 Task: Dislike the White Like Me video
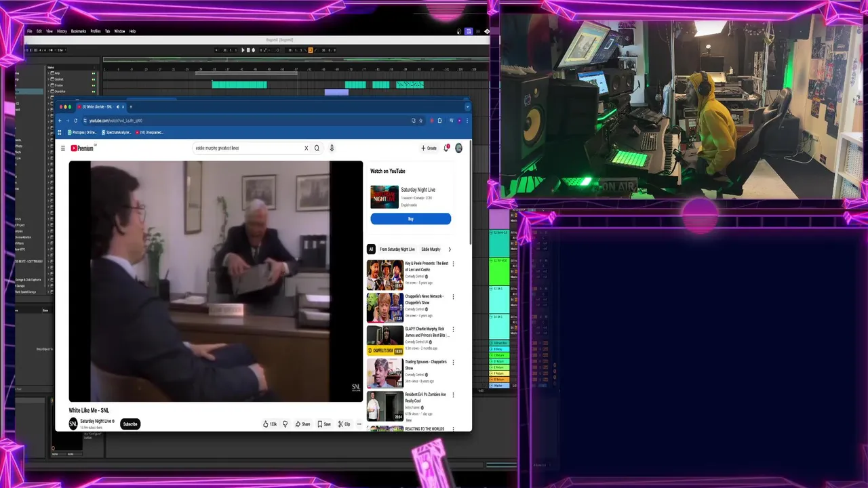[x=285, y=424]
